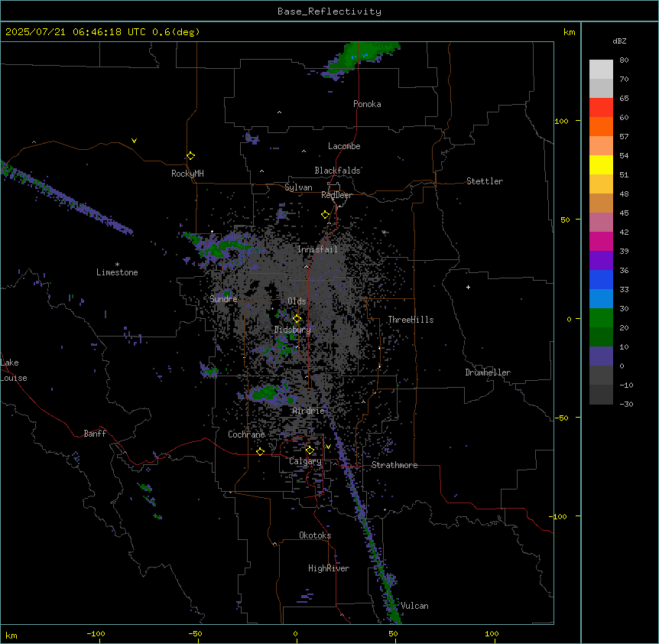Click the dBZ legend heading
659x644 pixels.
pos(619,41)
